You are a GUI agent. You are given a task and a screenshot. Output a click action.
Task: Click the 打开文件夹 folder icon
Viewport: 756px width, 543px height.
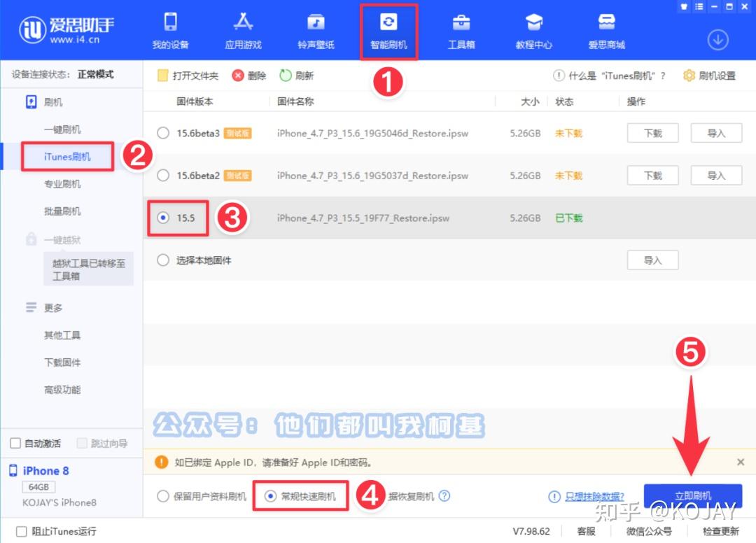pyautogui.click(x=163, y=76)
